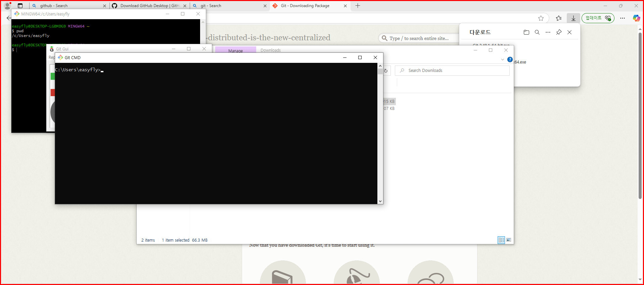This screenshot has height=285, width=644.
Task: Click '2 items' in Explorer status bar
Action: 148,240
